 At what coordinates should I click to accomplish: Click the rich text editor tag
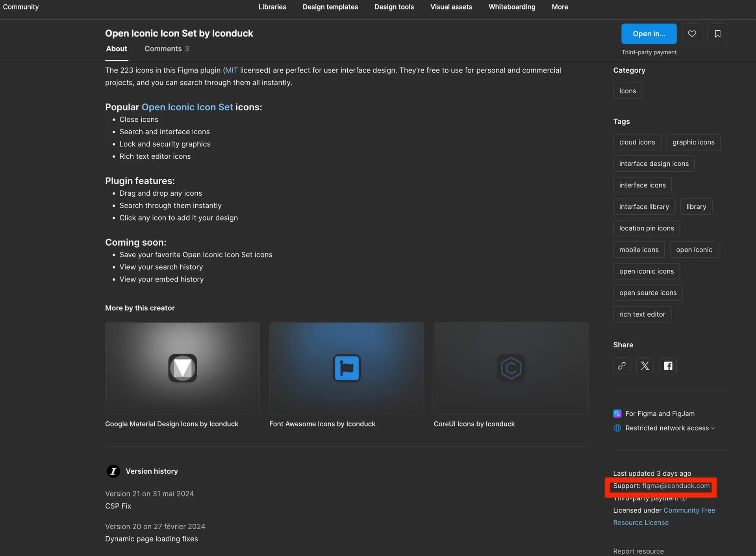coord(642,314)
